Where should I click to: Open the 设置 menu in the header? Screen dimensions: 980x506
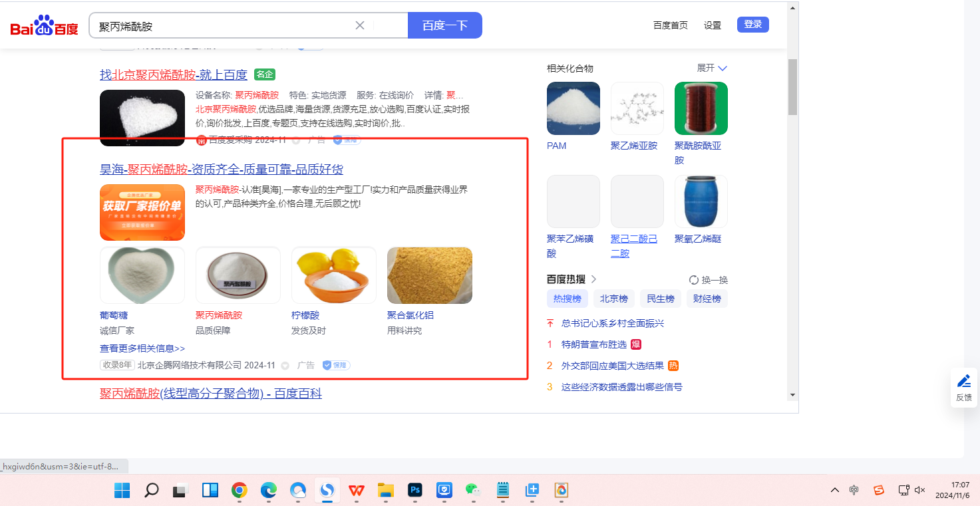(713, 25)
